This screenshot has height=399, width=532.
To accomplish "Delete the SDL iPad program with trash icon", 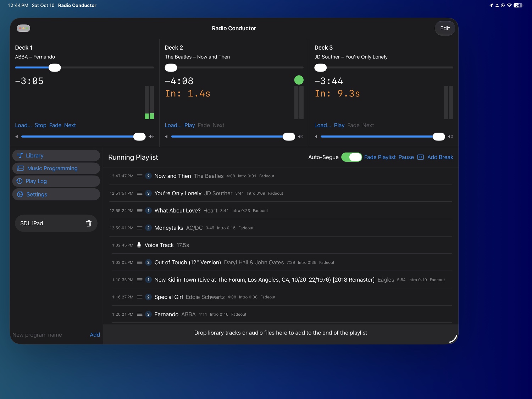I will (89, 223).
